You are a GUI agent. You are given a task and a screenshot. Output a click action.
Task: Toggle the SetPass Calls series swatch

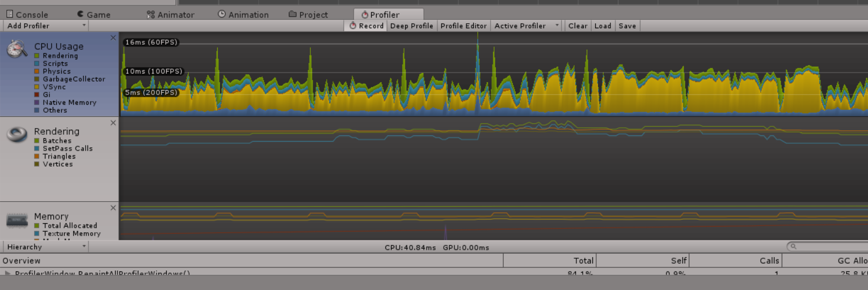click(x=37, y=148)
